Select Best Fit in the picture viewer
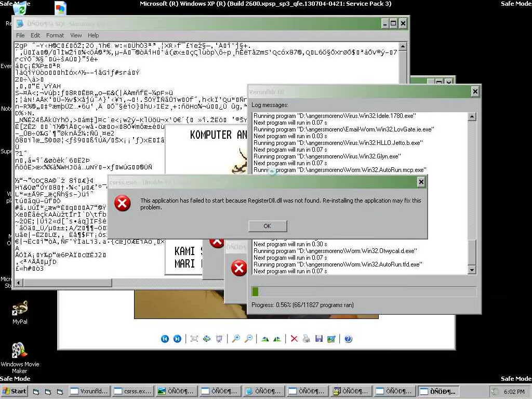 (194, 339)
